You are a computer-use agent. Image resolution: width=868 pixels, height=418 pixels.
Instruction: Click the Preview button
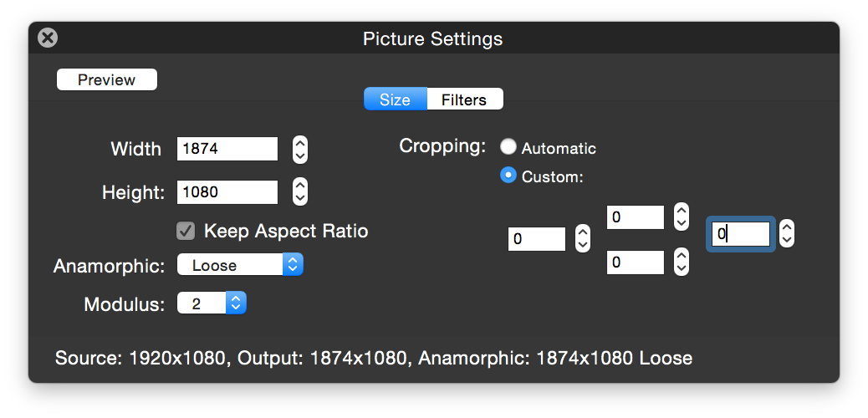coord(106,79)
